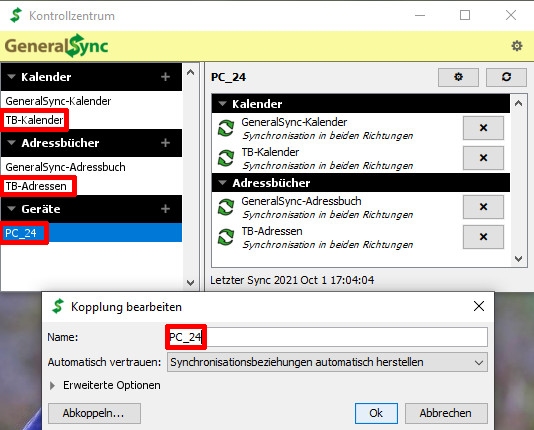Open the Automatisch vertrauen dropdown

tap(327, 362)
